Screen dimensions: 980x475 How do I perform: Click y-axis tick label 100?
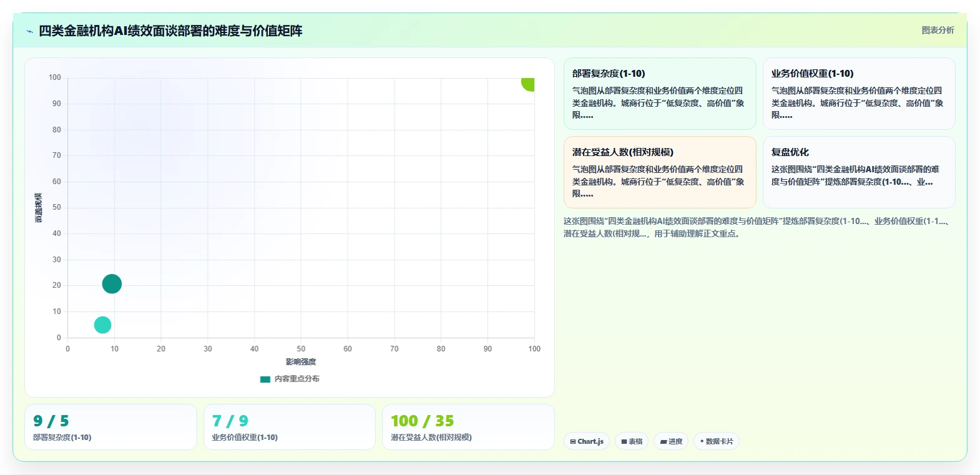click(55, 77)
